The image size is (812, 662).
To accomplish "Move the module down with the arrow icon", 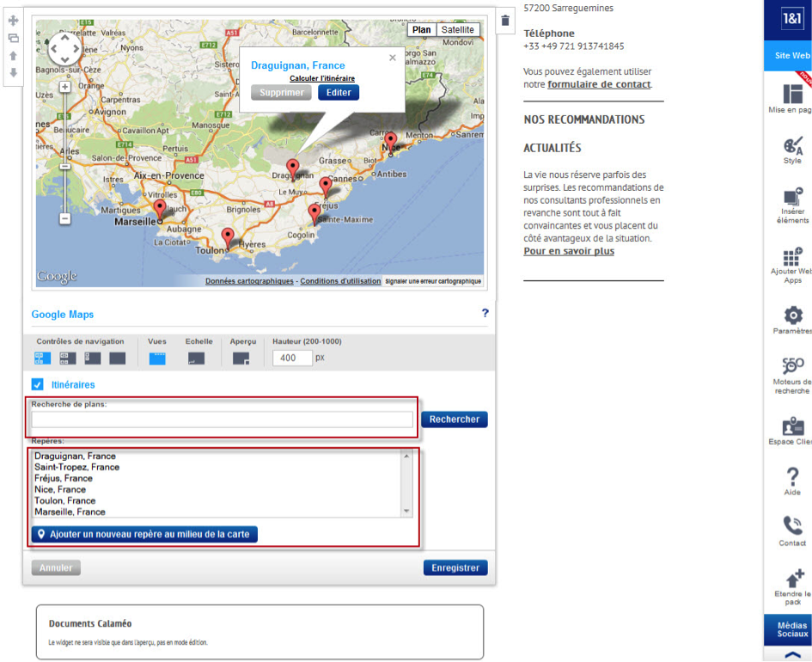I will click(14, 72).
